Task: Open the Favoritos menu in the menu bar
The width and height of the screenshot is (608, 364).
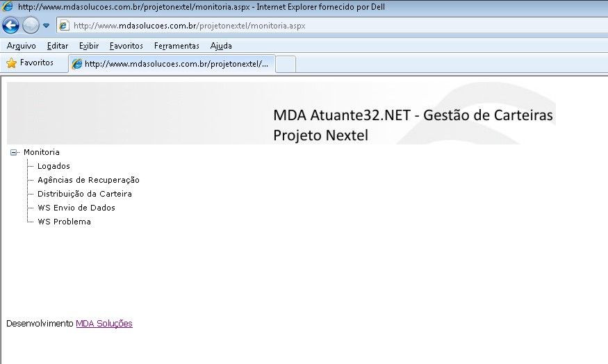Action: click(x=126, y=46)
